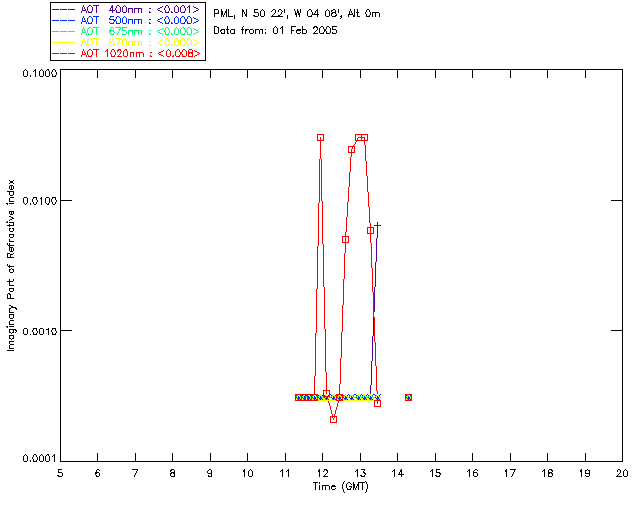Screen dimensions: 640x512
Task: Click x-axis tick label 20
Action: tap(622, 473)
